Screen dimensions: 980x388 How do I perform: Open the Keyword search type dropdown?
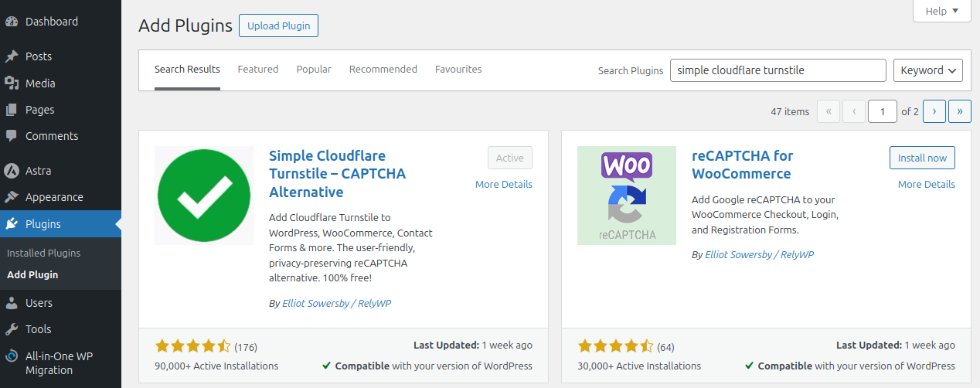pyautogui.click(x=928, y=70)
